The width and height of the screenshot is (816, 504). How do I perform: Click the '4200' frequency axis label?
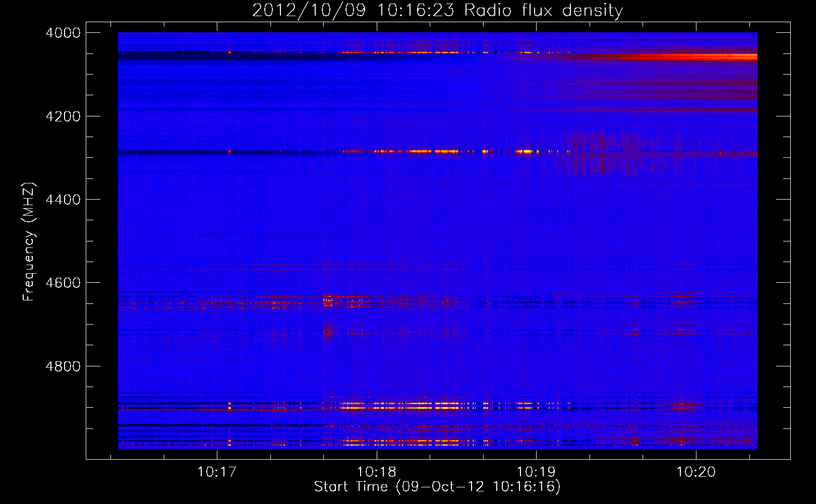pyautogui.click(x=63, y=116)
